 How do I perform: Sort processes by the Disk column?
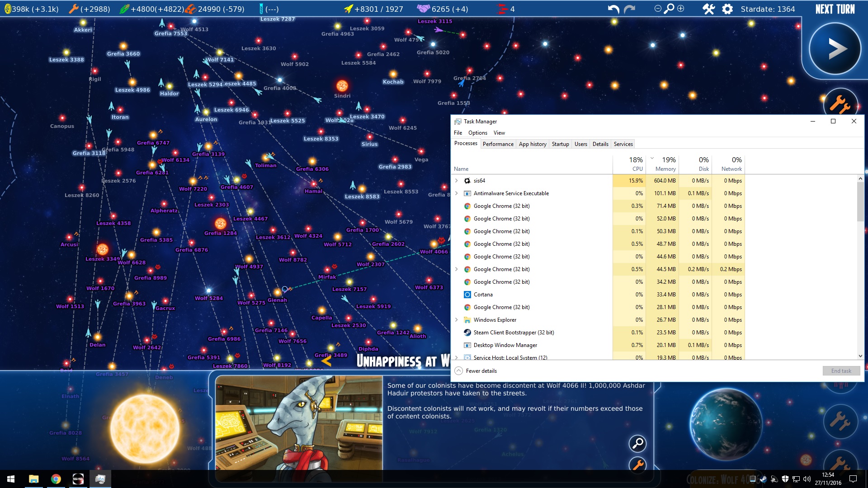pos(695,164)
